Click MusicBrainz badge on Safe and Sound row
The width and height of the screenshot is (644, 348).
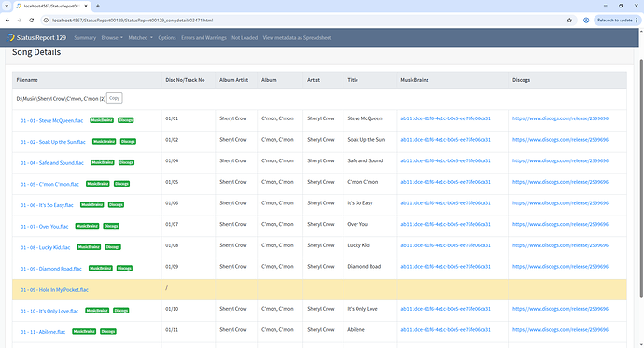[x=103, y=162]
